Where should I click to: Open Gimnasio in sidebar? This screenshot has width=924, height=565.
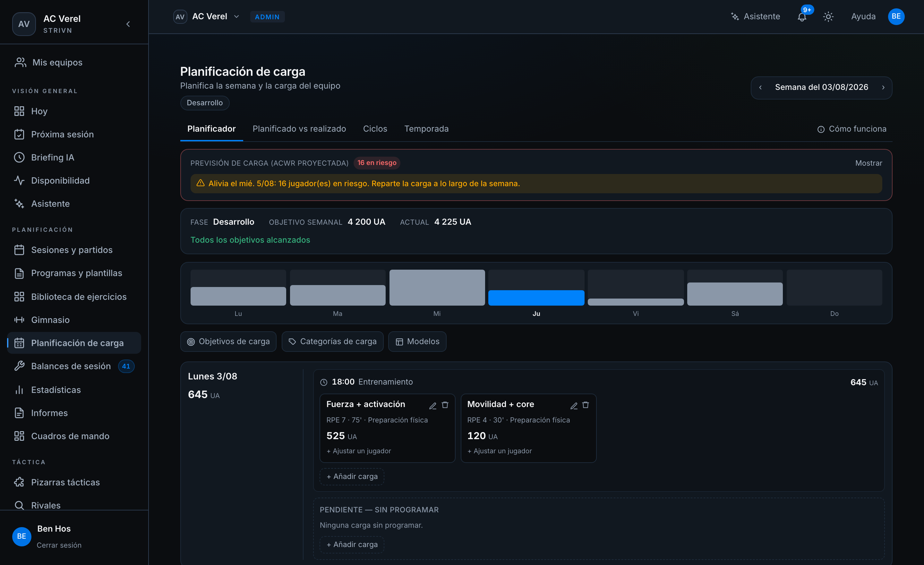[x=74, y=320]
